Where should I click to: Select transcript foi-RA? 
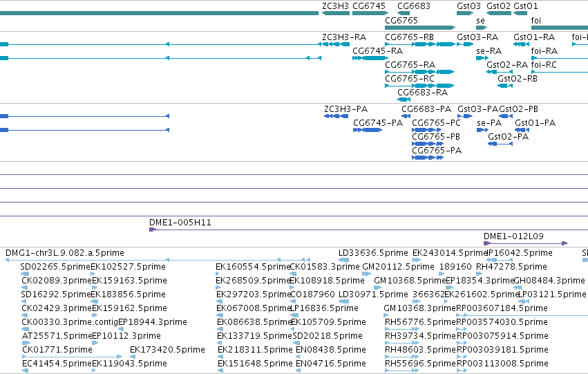pos(560,58)
